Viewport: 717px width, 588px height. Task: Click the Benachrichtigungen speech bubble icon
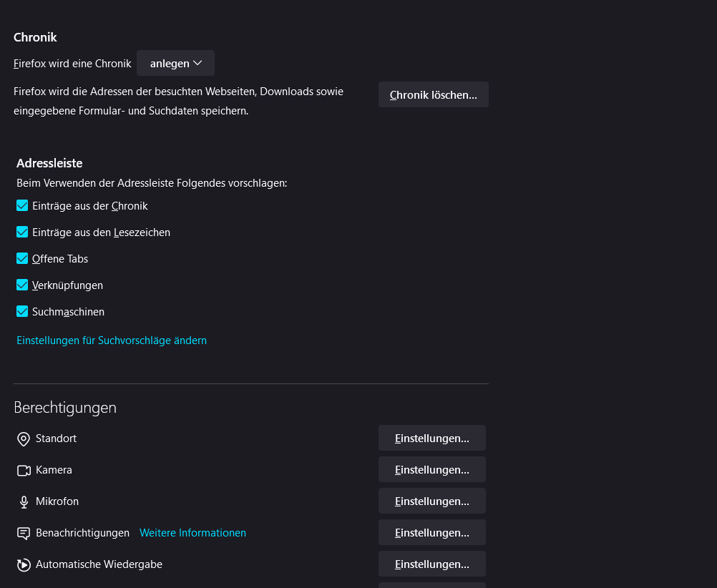[x=24, y=533]
